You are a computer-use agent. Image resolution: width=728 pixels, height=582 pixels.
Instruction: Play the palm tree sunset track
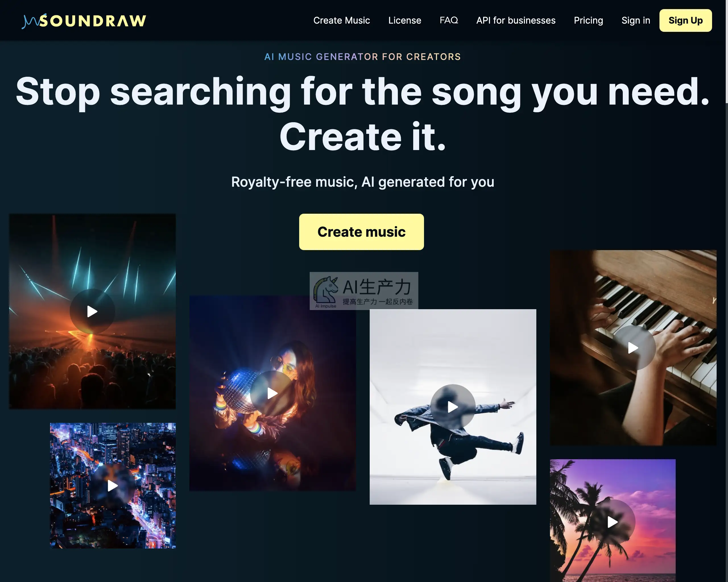[x=613, y=522]
